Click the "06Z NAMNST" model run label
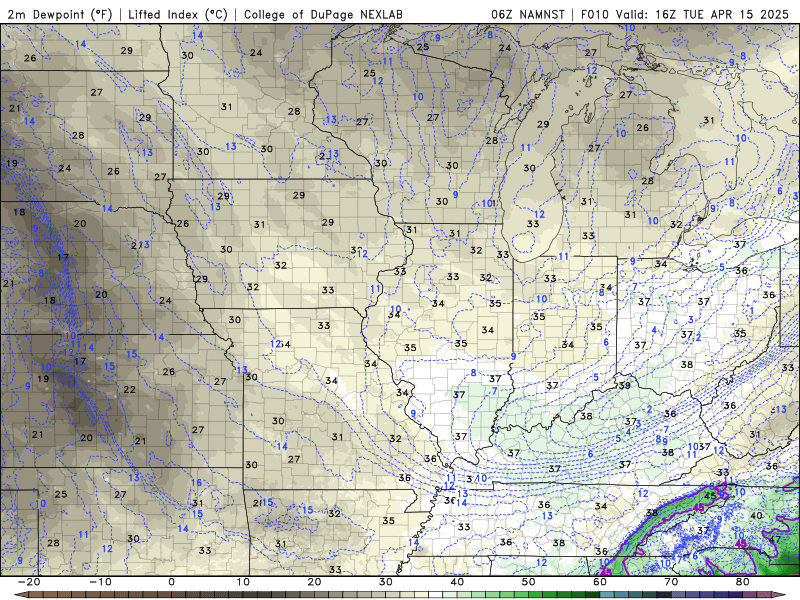800x600 pixels. [x=528, y=14]
